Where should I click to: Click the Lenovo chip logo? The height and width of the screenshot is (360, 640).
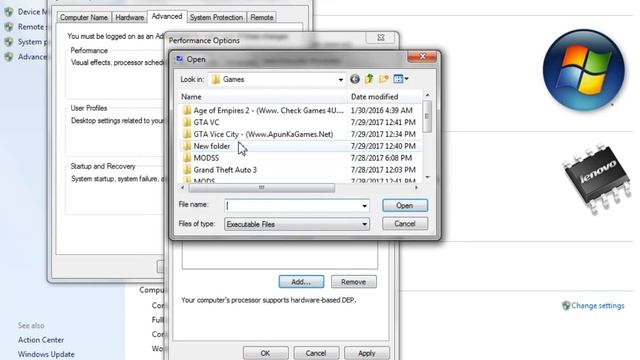pos(598,178)
